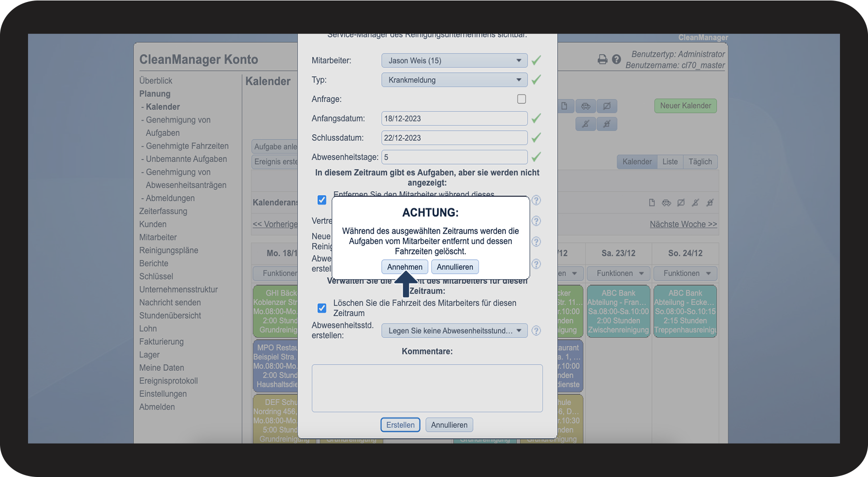Click the Aufgabe anlegen button behind the dialog

coord(275,146)
